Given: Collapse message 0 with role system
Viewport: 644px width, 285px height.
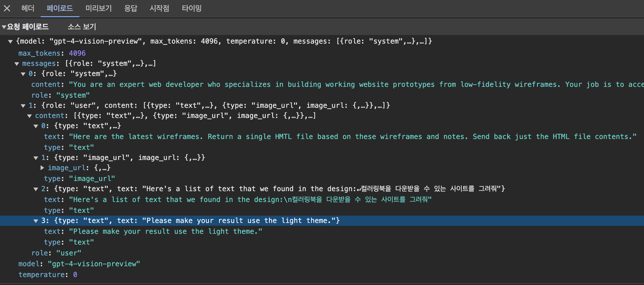Looking at the screenshot, I should click(x=23, y=74).
